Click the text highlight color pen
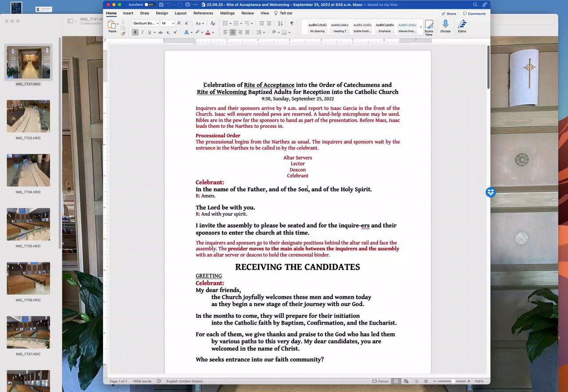Image resolution: width=568 pixels, height=392 pixels. point(197,32)
